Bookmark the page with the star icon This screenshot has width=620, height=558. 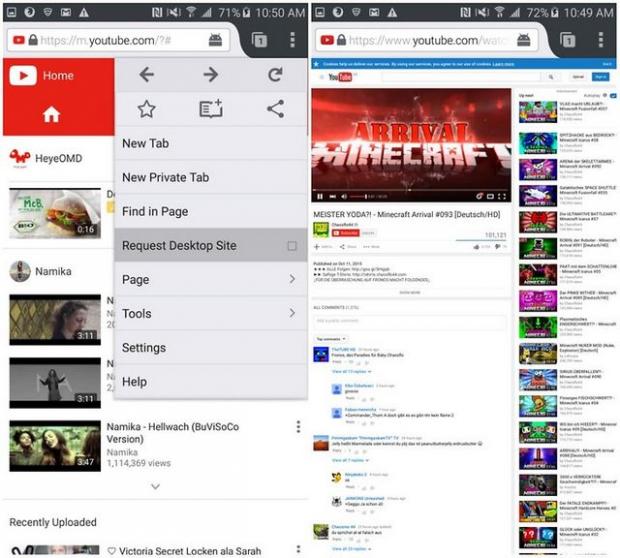tap(146, 110)
